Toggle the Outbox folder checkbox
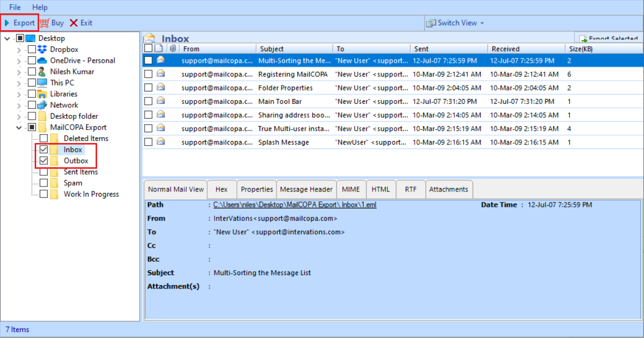Viewport: 644px width, 338px height. pyautogui.click(x=44, y=161)
